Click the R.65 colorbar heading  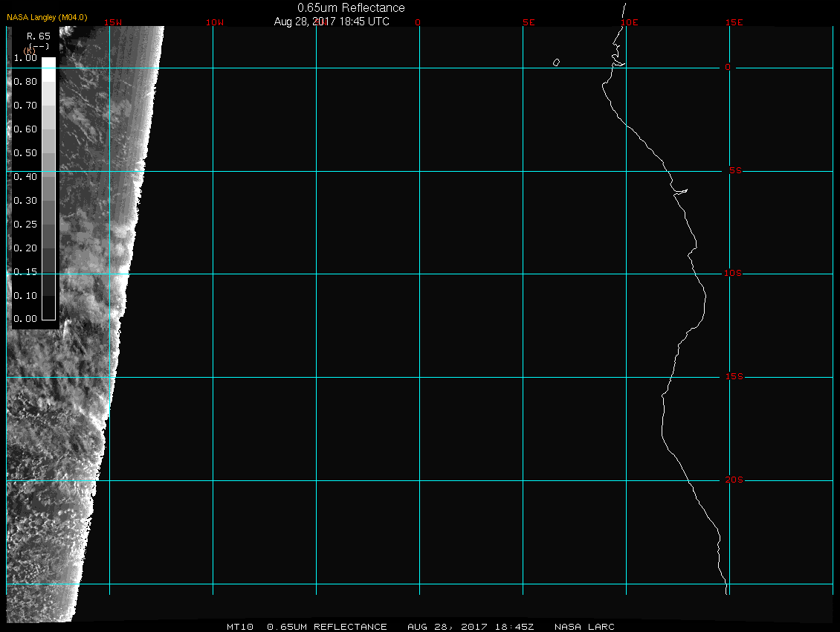click(38, 36)
